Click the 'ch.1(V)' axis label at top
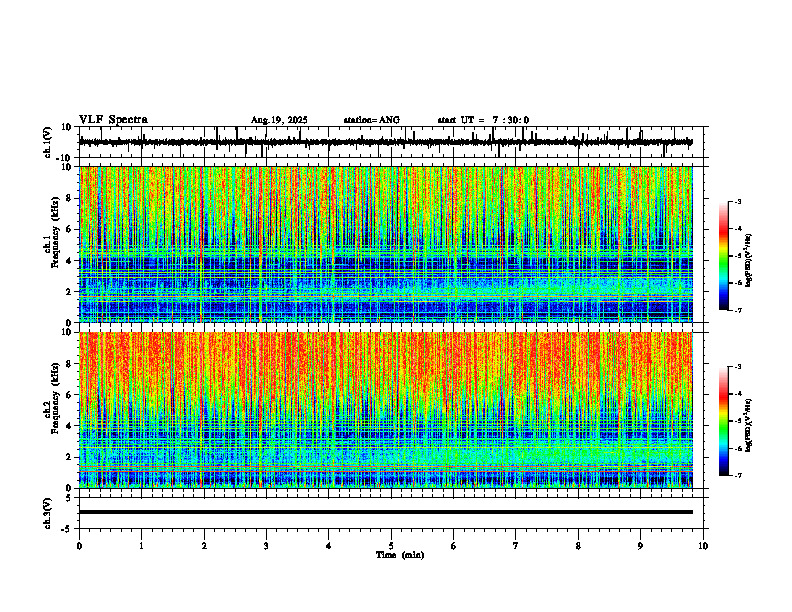 click(47, 142)
